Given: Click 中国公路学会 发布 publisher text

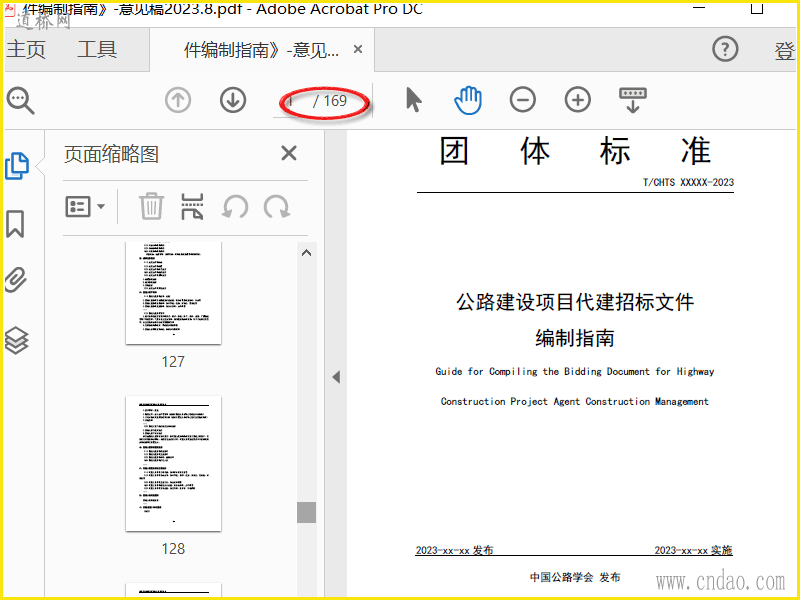Looking at the screenshot, I should tap(575, 577).
